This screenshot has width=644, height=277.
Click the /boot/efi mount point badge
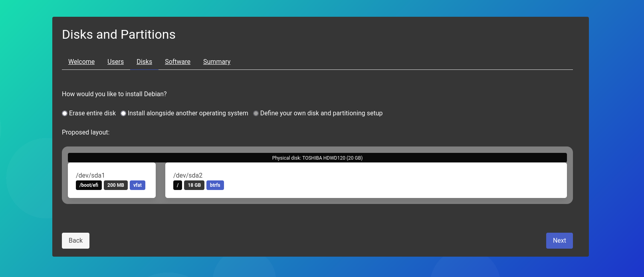pyautogui.click(x=89, y=185)
